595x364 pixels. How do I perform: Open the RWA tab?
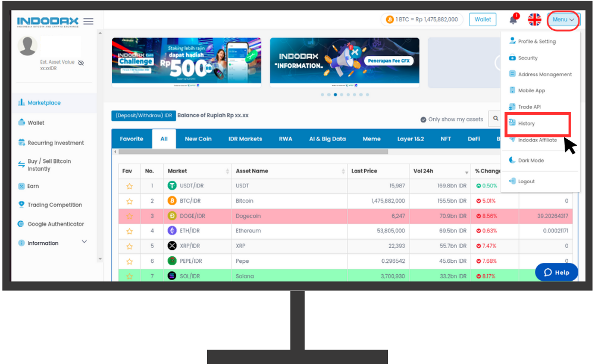(x=286, y=139)
